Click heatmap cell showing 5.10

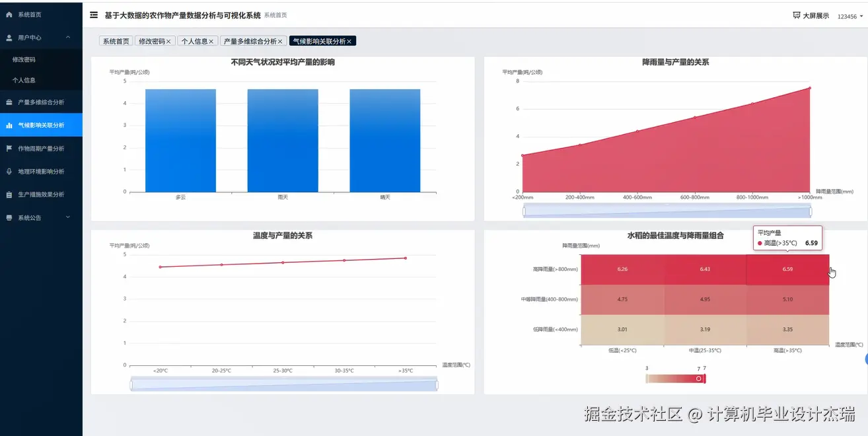click(788, 299)
